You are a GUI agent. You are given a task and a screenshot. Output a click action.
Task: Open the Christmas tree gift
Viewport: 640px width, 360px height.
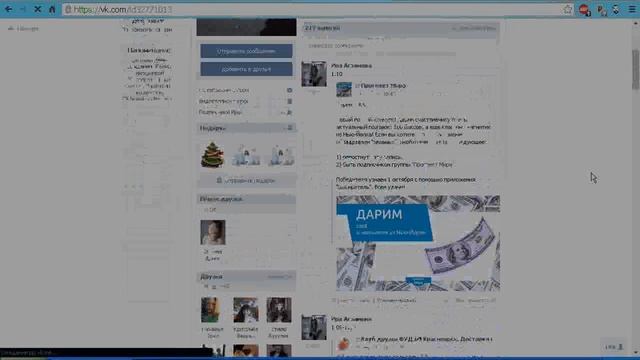point(213,155)
